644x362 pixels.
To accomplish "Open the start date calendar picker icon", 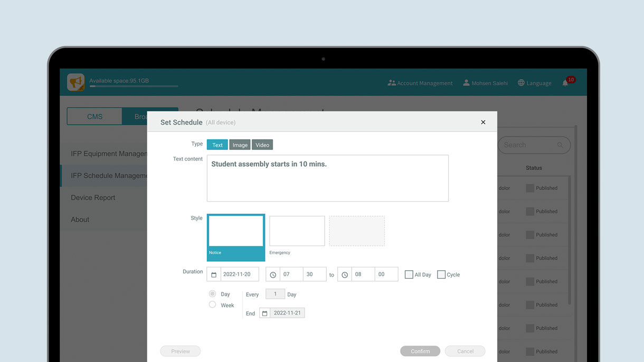I will [x=214, y=274].
